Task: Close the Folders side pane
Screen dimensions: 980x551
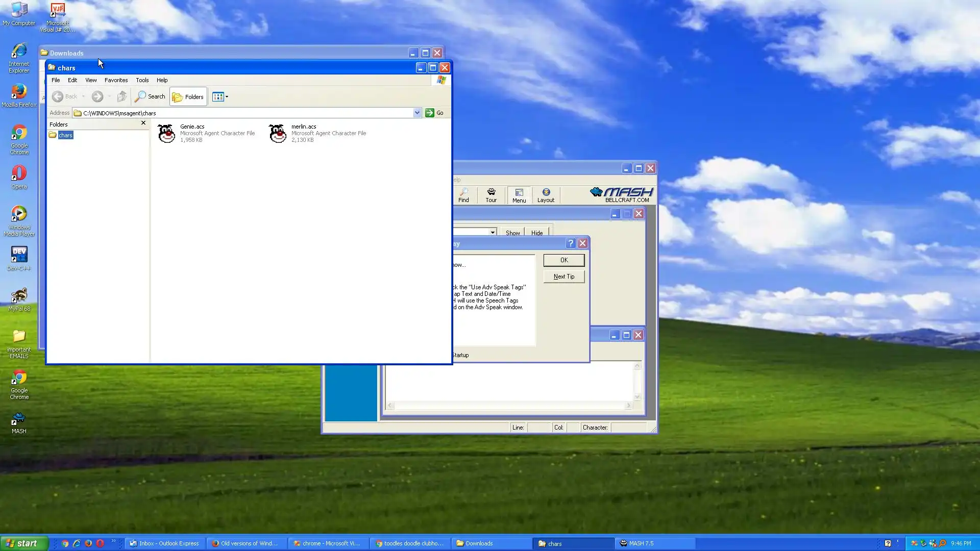Action: click(x=143, y=123)
